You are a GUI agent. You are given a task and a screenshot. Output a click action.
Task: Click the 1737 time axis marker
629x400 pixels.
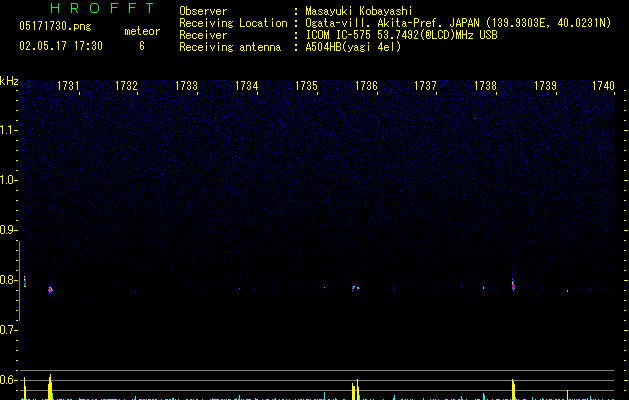pos(425,86)
